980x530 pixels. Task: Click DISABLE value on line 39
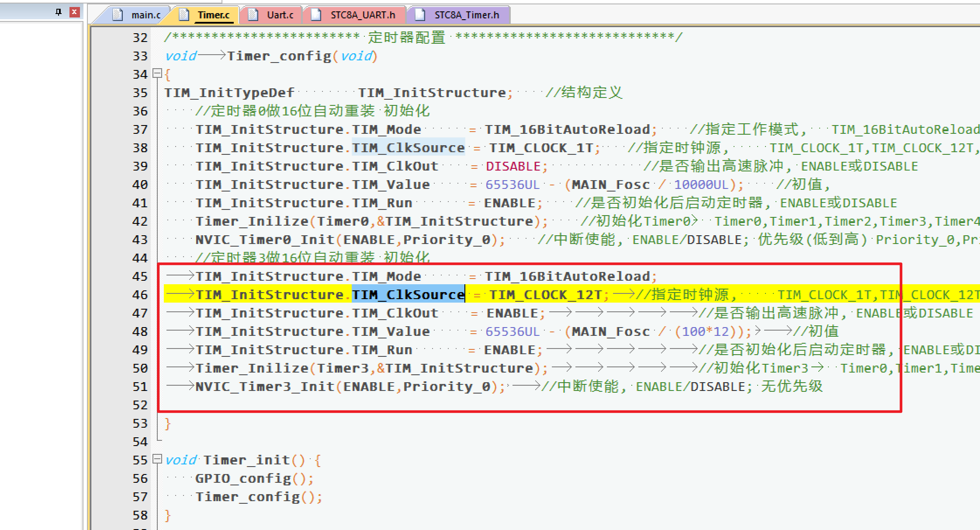click(x=513, y=166)
